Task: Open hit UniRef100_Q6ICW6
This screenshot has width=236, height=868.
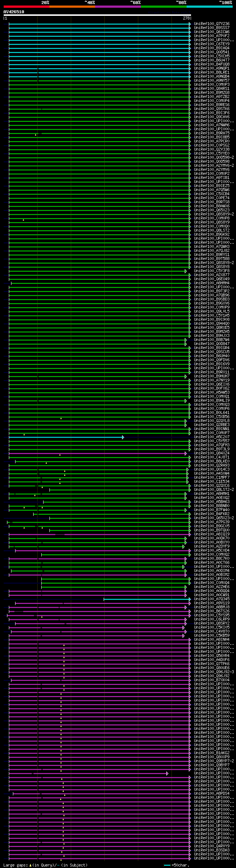Action: click(x=212, y=32)
